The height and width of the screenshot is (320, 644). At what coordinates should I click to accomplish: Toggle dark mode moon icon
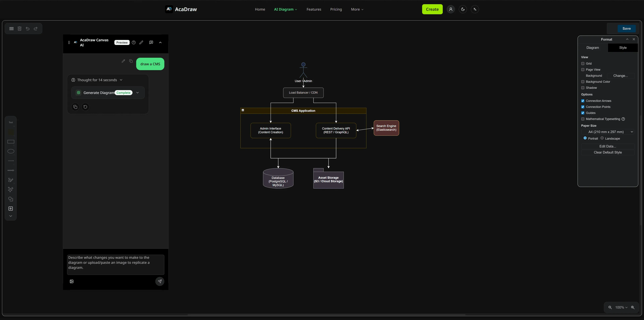pyautogui.click(x=463, y=9)
